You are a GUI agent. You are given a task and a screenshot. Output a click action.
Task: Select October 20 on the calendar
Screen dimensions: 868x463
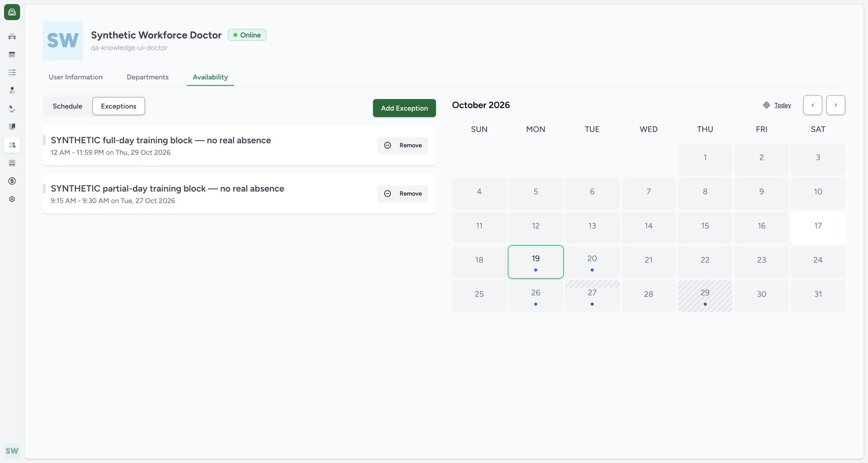[592, 262]
